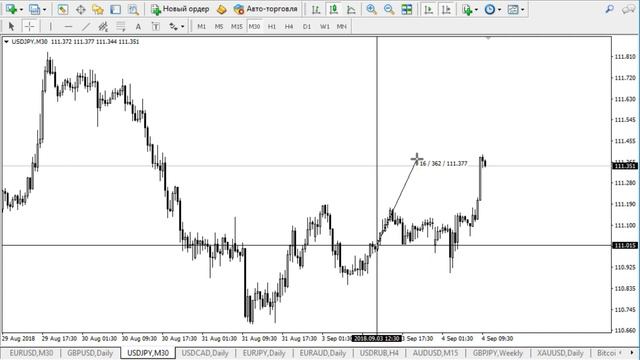Screen dimensions: 640x360
Task: Switch to the EURAUD,Daily chart tab
Action: [323, 353]
